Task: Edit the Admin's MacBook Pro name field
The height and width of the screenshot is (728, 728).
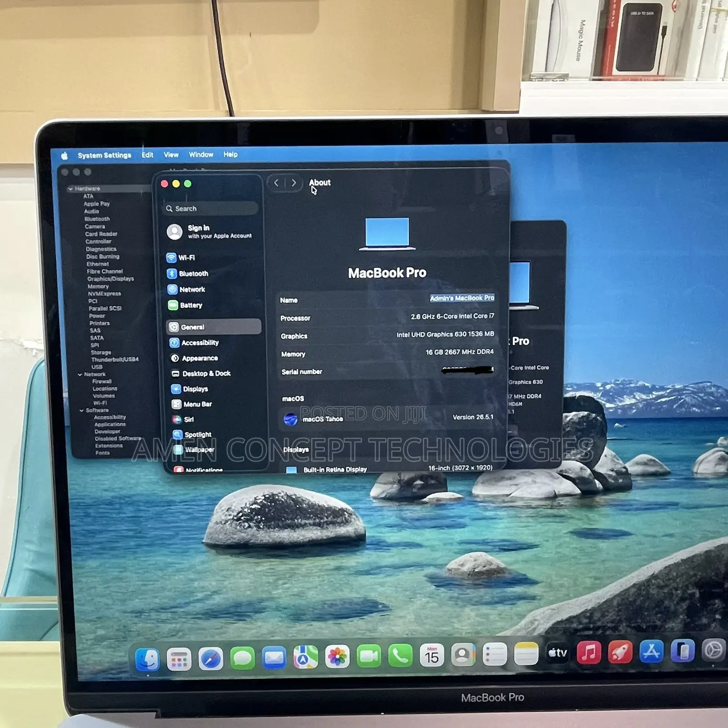Action: (x=462, y=298)
